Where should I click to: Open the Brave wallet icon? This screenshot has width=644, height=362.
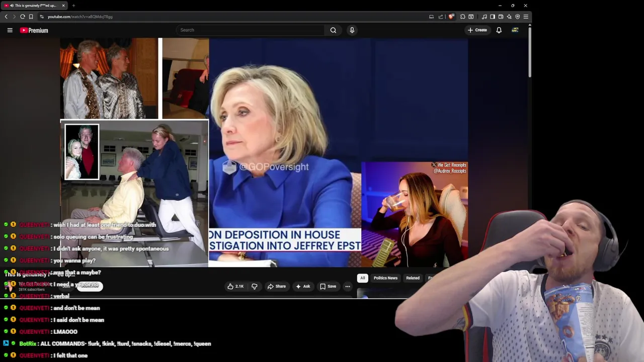pyautogui.click(x=501, y=17)
